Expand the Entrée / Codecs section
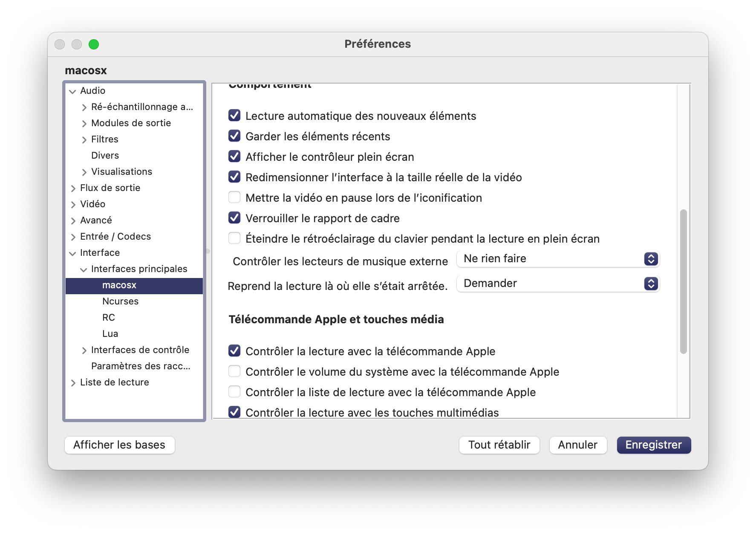This screenshot has height=533, width=756. 73,237
